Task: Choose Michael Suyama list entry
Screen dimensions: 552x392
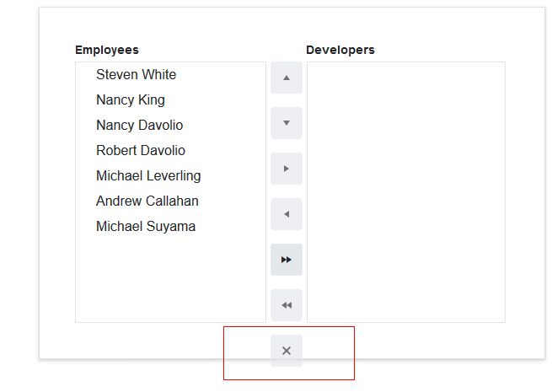Action: pyautogui.click(x=146, y=227)
